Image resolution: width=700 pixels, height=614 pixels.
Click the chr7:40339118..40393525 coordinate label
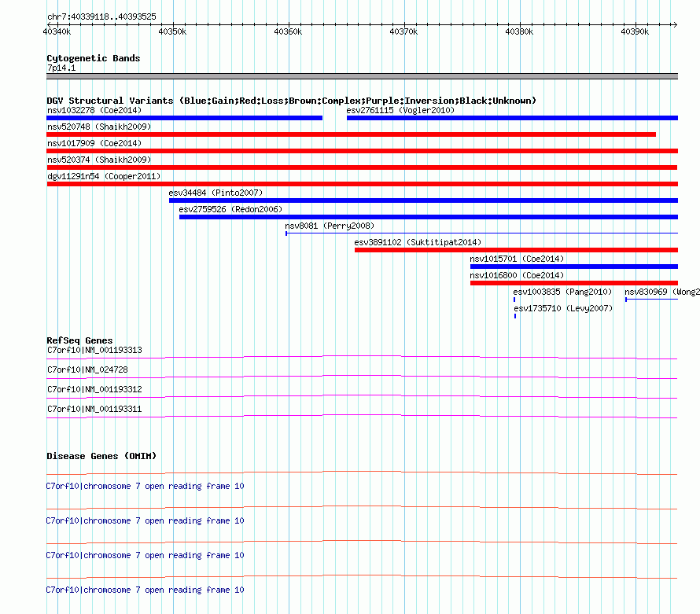click(x=101, y=17)
